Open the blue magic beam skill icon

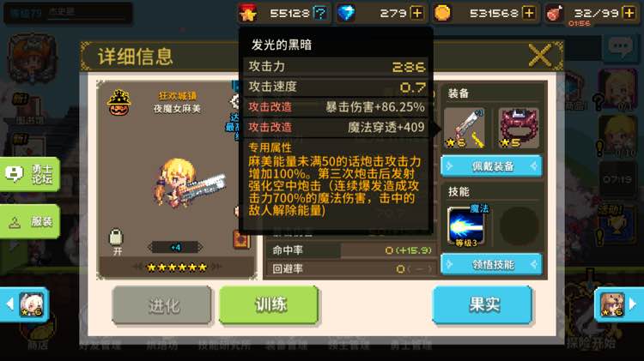pyautogui.click(x=465, y=227)
